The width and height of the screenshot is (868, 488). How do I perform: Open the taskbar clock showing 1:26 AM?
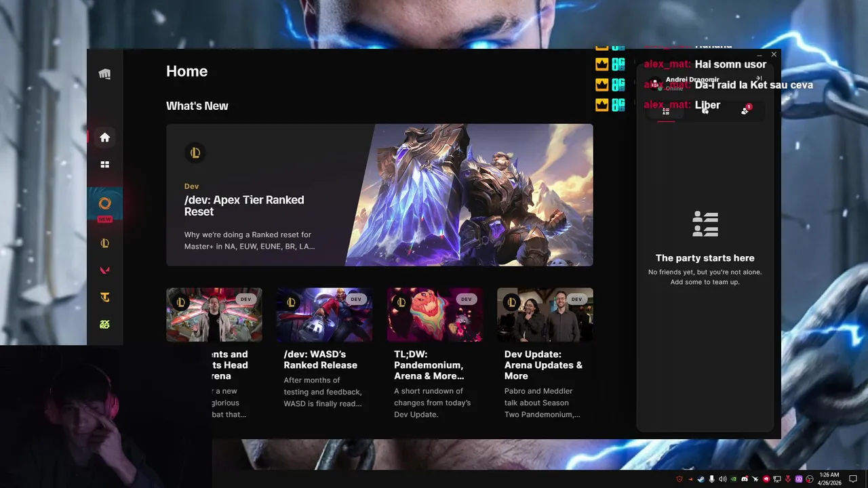(x=830, y=479)
